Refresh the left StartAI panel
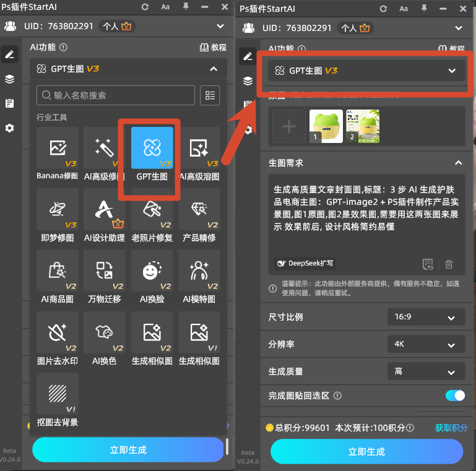The width and height of the screenshot is (476, 471). 145,7
